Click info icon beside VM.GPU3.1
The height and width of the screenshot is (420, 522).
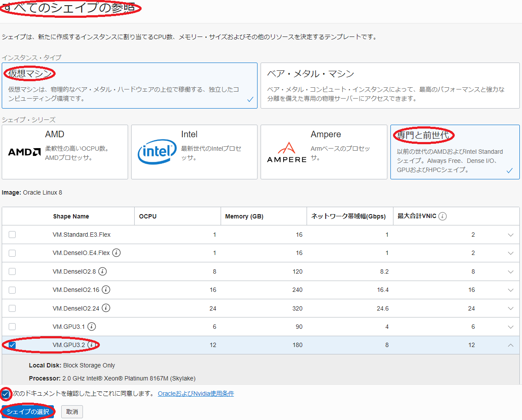click(x=92, y=327)
